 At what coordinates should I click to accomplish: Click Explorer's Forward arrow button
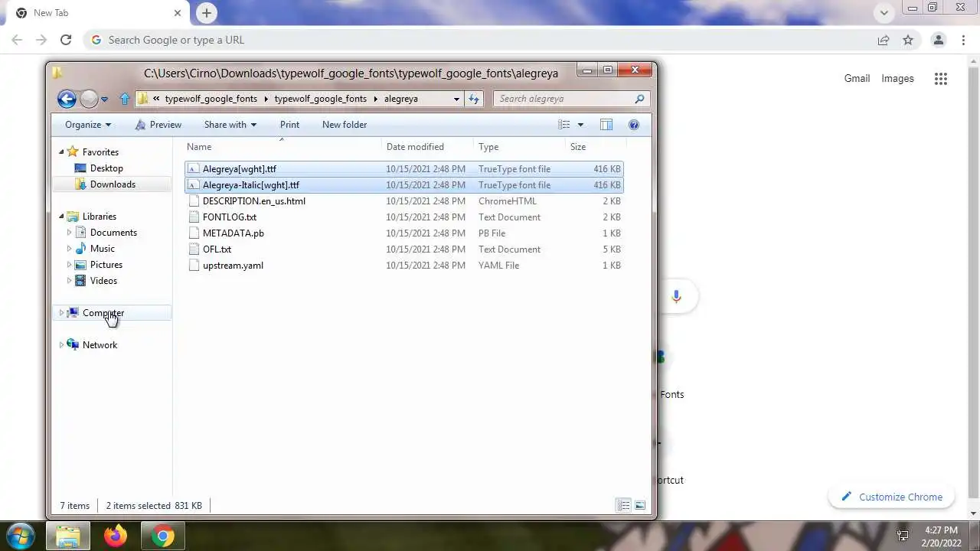(x=89, y=99)
